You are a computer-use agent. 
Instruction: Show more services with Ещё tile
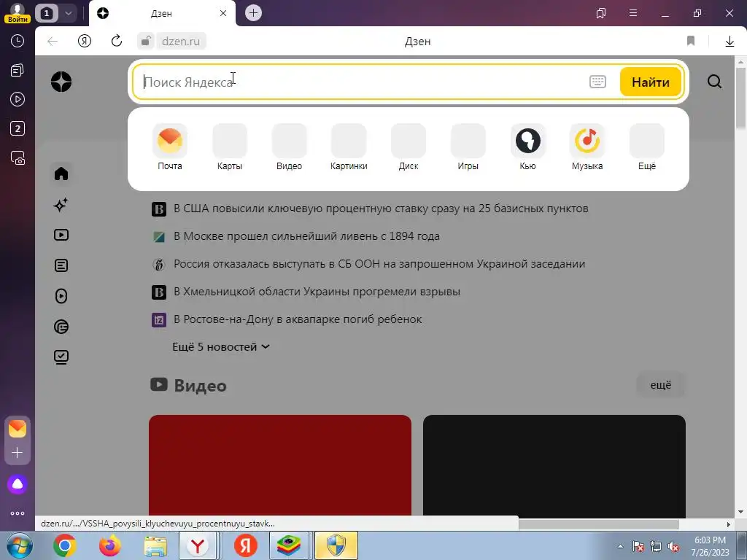point(646,141)
